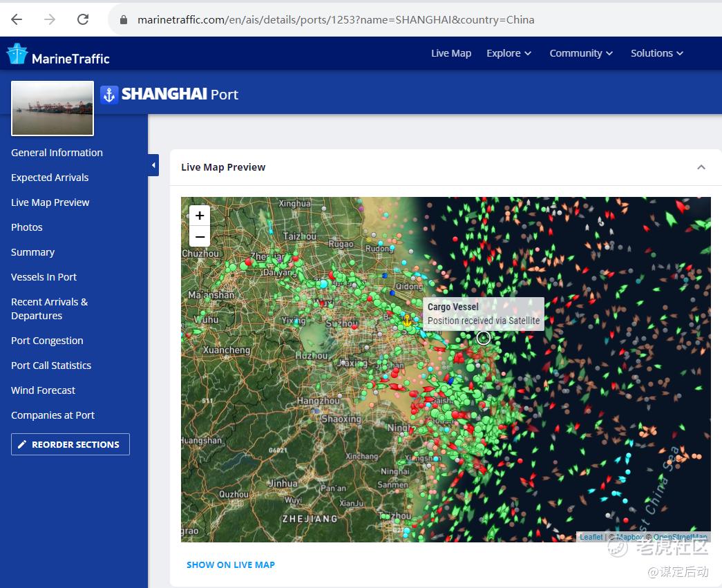This screenshot has width=722, height=588.
Task: Open Port Congestion section
Action: point(47,341)
